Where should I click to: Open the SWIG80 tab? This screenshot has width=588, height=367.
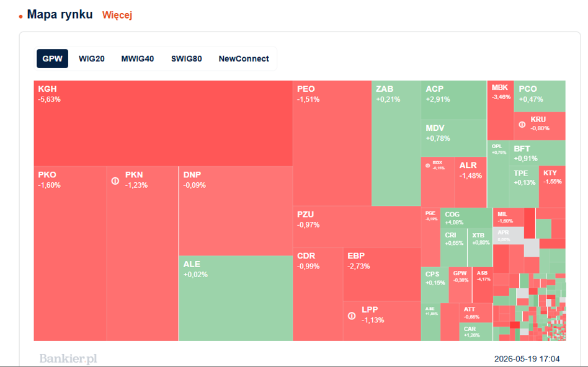coord(186,58)
